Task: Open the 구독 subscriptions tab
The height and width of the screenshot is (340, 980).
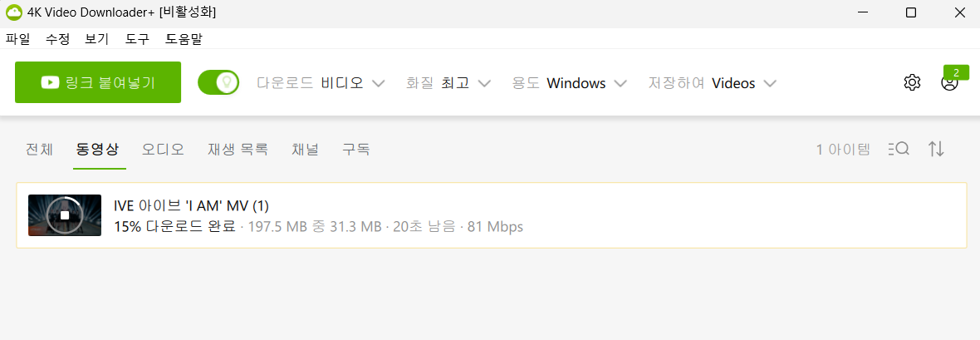Action: [x=355, y=149]
